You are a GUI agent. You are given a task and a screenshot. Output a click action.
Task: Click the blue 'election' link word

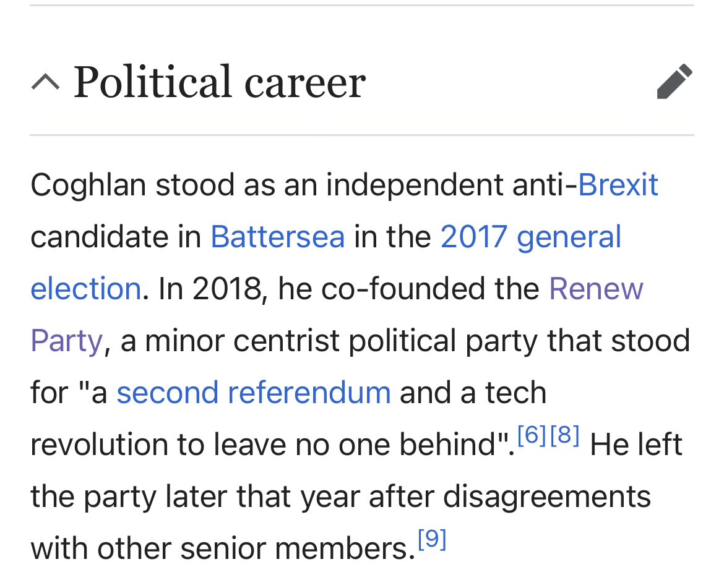point(86,289)
